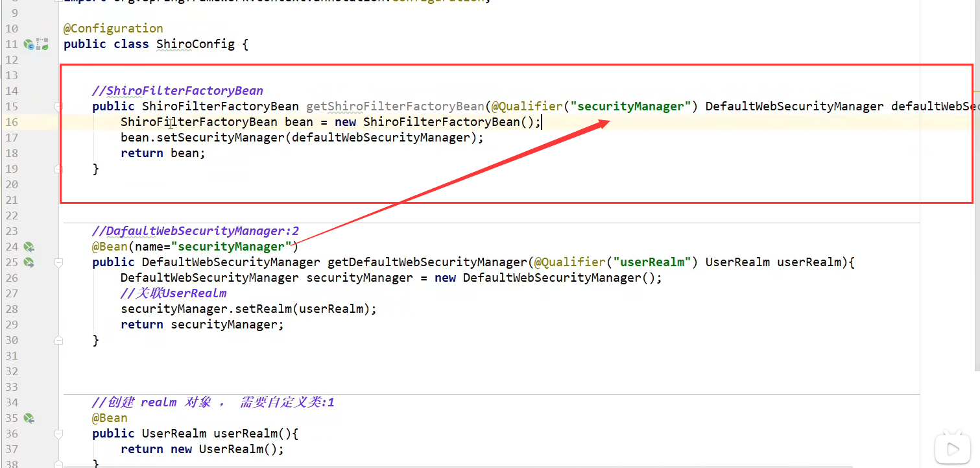This screenshot has width=980, height=468.
Task: Click the getShiroFilterFactoryBean method name
Action: coord(395,106)
